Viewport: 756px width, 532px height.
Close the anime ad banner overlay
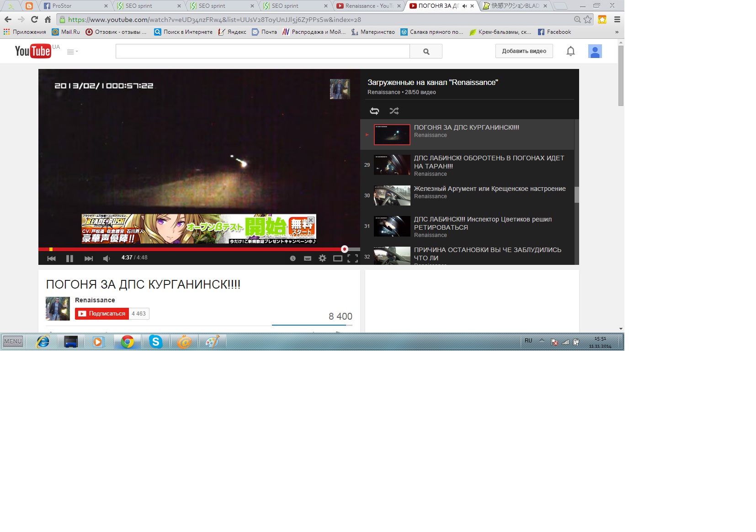pos(311,220)
